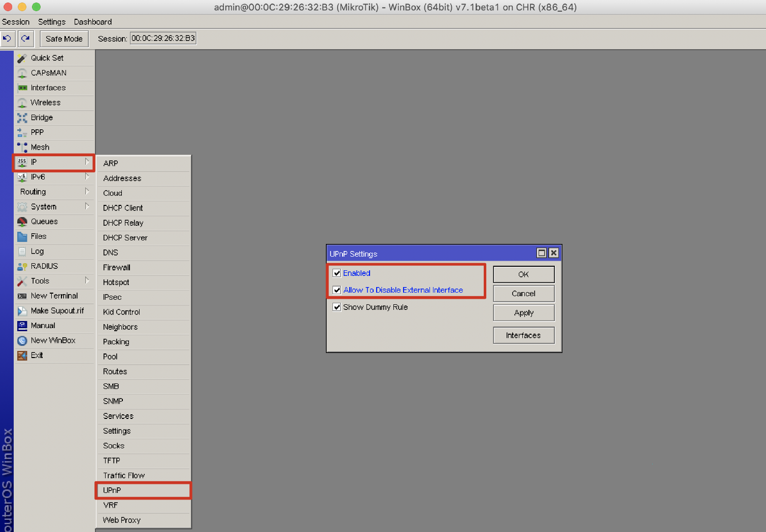Open Quick Set wand icon
766x532 pixels.
click(22, 58)
